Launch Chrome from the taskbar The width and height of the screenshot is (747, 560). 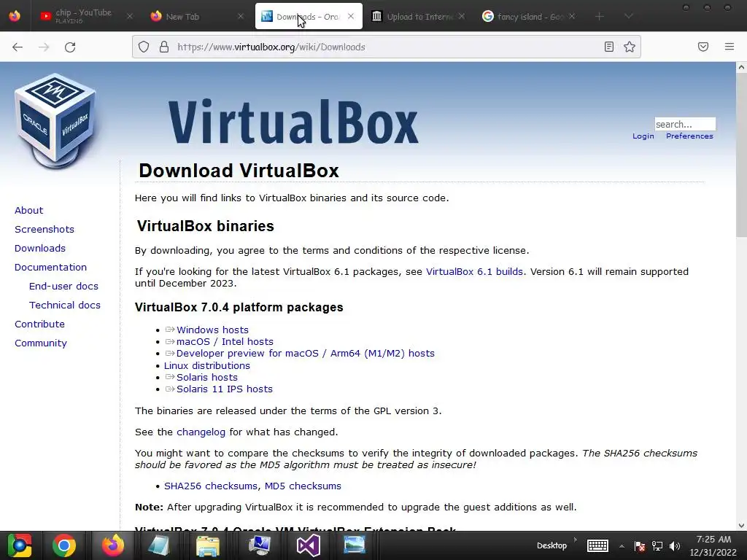tap(64, 545)
